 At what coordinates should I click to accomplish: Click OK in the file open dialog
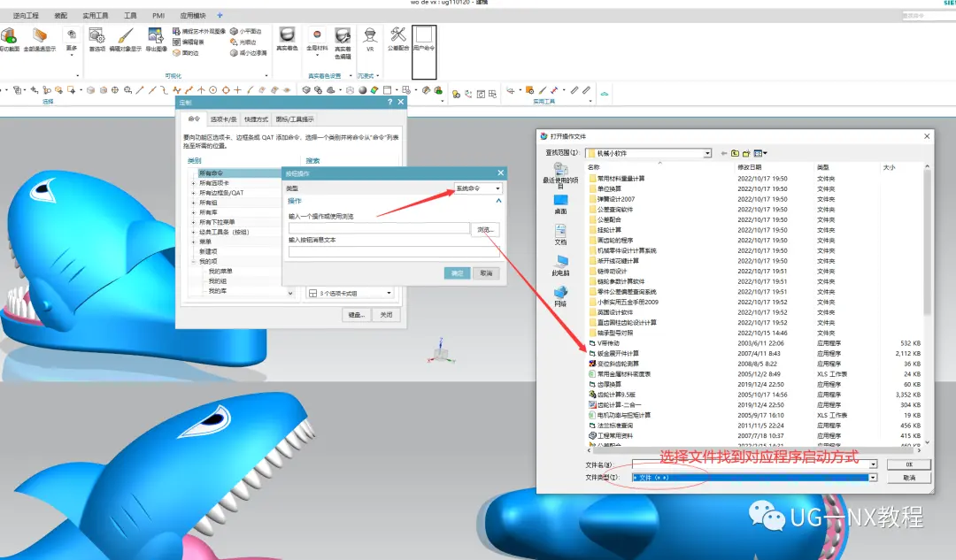(909, 464)
